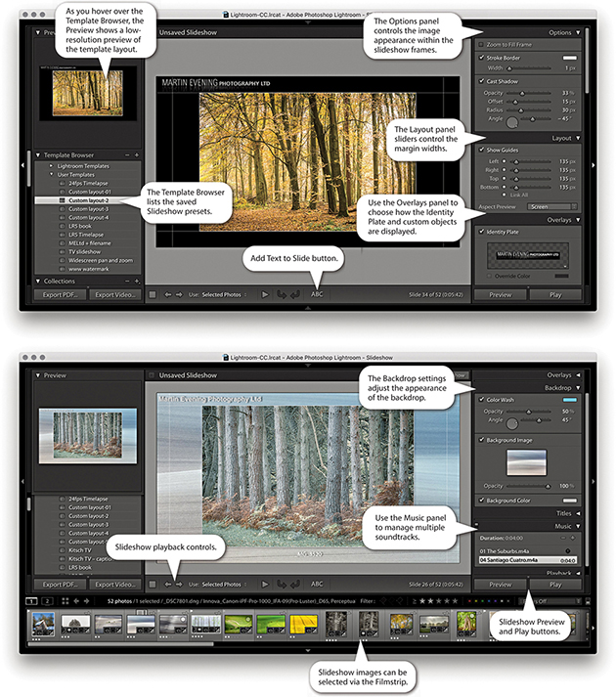
Task: Expand Lightroom Templates folder
Action: point(51,166)
